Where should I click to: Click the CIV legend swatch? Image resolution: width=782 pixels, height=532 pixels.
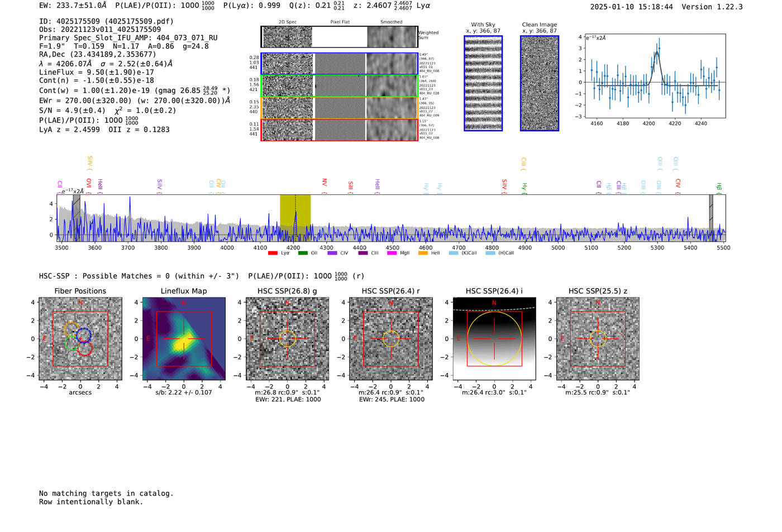click(x=332, y=253)
